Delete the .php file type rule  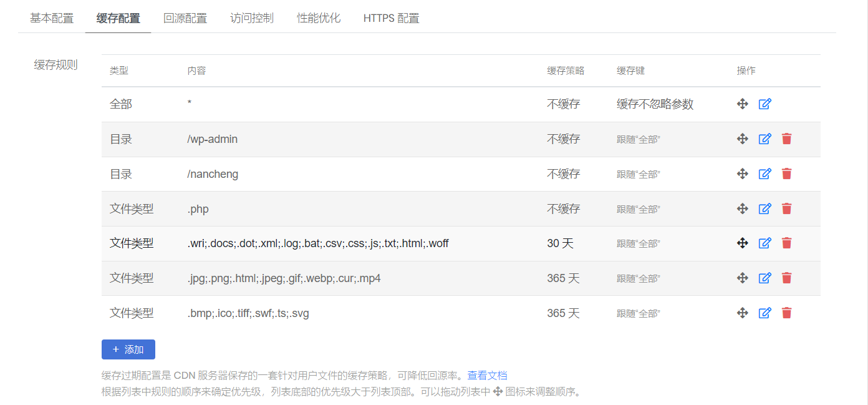[x=786, y=208]
